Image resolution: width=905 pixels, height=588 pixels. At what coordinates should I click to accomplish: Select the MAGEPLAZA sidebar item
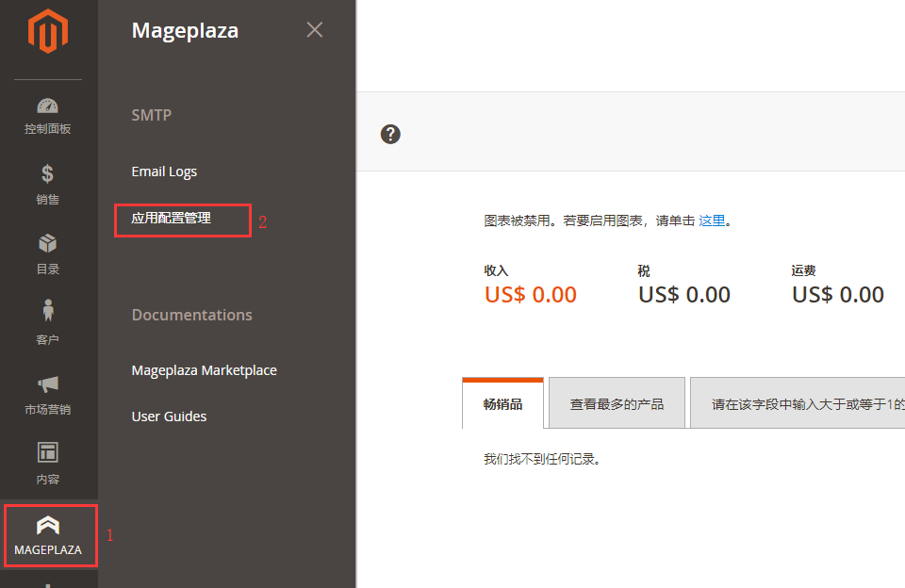[x=49, y=535]
